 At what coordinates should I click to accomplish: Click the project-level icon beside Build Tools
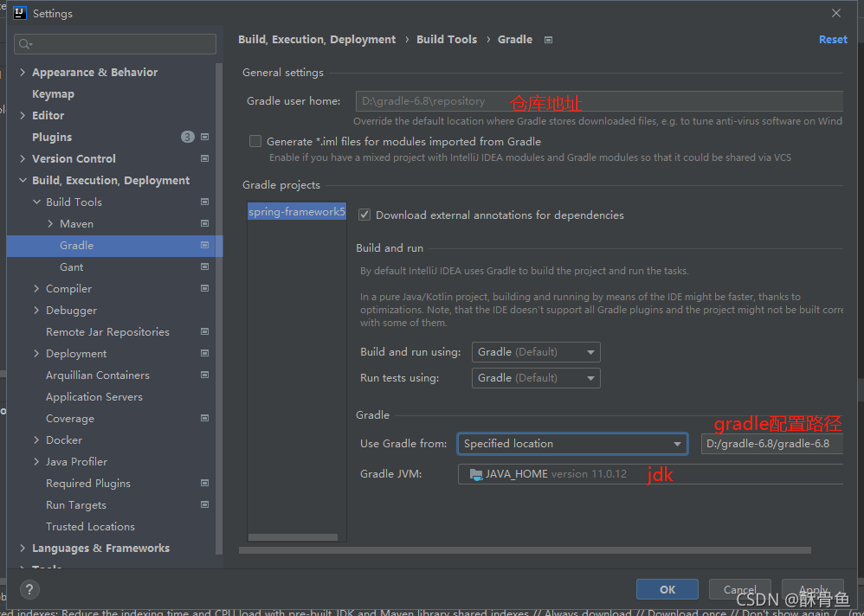pyautogui.click(x=205, y=202)
